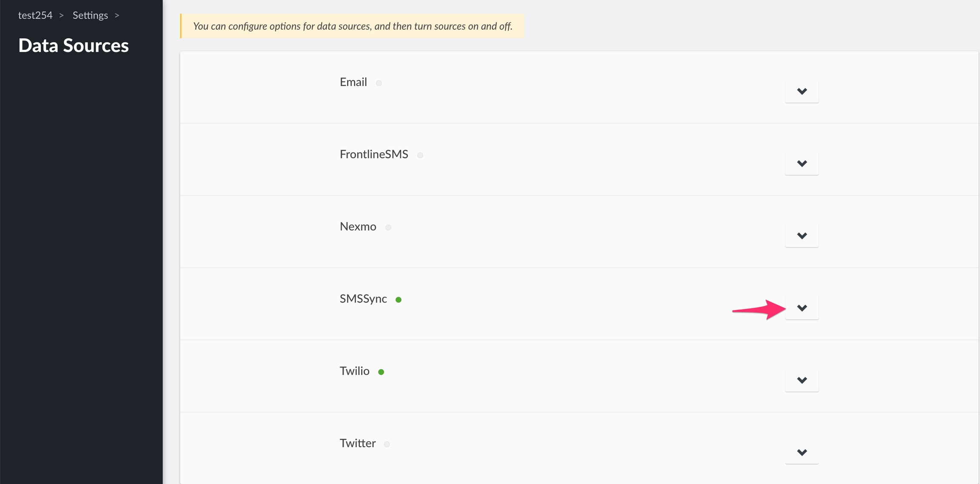Open Settings from the breadcrumb

[x=90, y=15]
